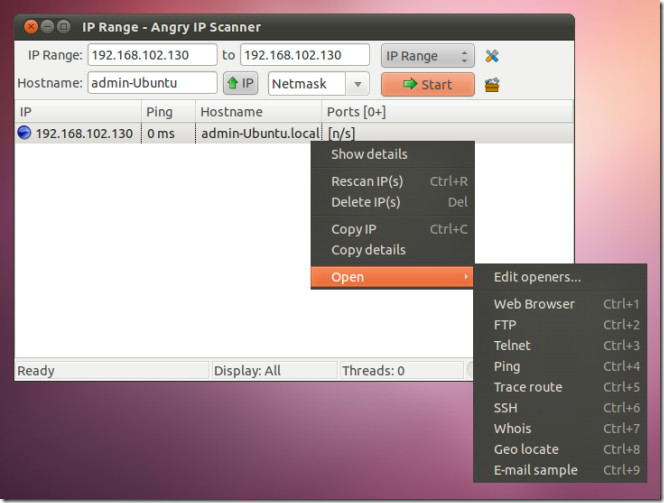Choose Copy details from the context menu
The image size is (664, 503).
coord(393,250)
